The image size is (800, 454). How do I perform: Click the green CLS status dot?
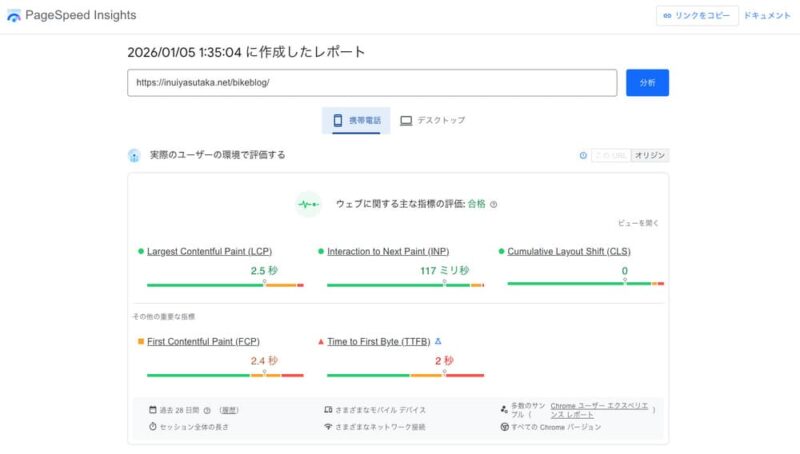[501, 251]
